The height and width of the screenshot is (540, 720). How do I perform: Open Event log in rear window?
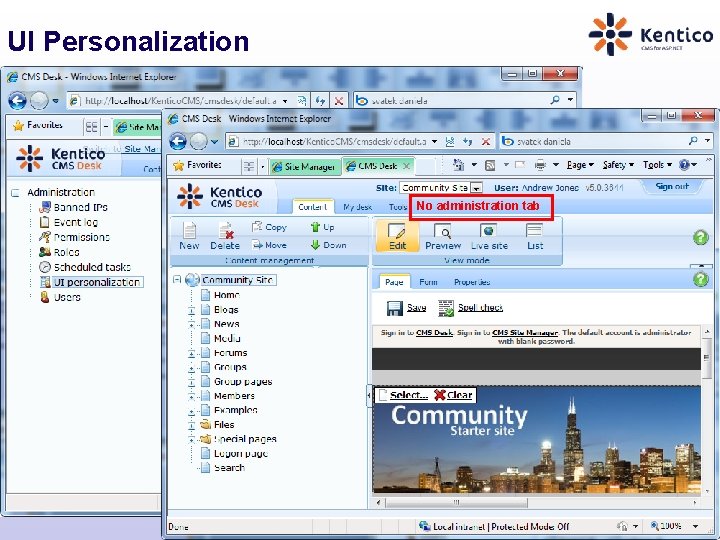(x=76, y=223)
